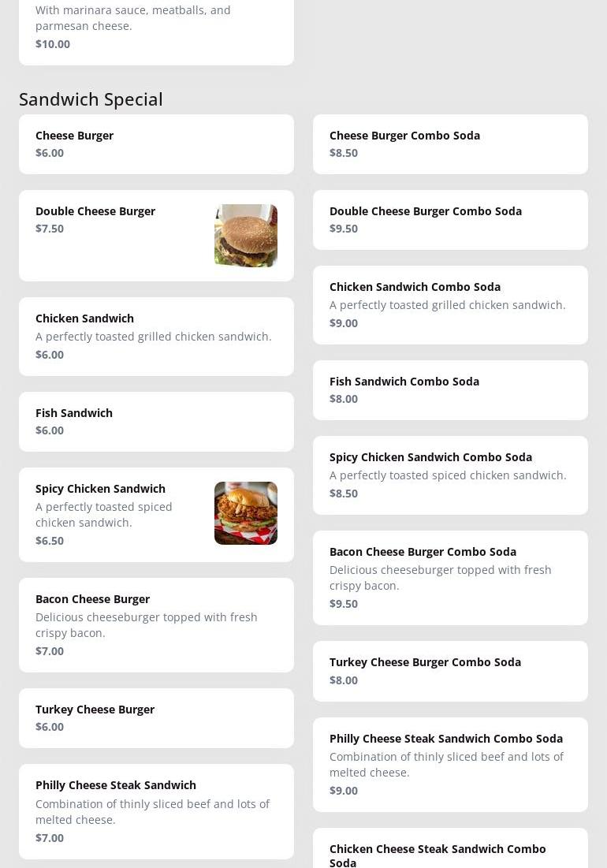Select the $10.00 marinara meatball item

pos(156,32)
